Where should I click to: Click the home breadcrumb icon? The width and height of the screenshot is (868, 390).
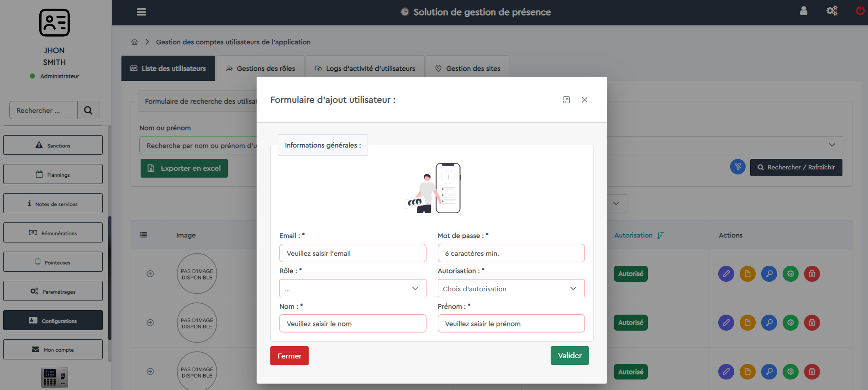(134, 42)
